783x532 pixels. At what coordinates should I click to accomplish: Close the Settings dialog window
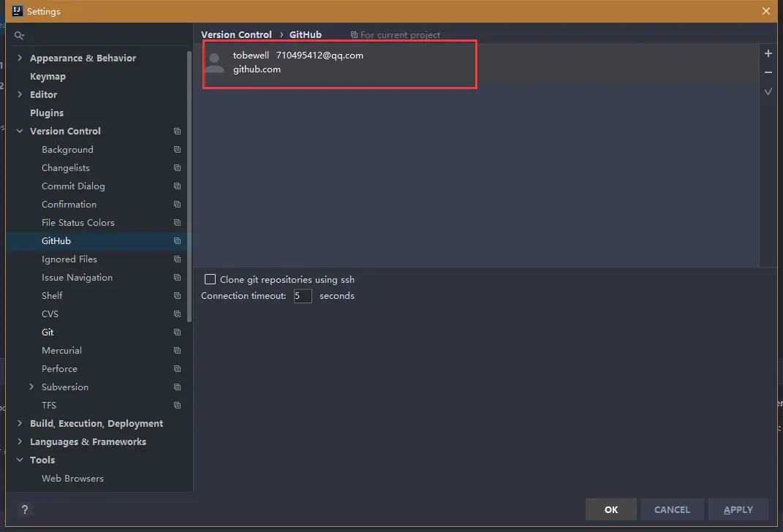pyautogui.click(x=766, y=11)
